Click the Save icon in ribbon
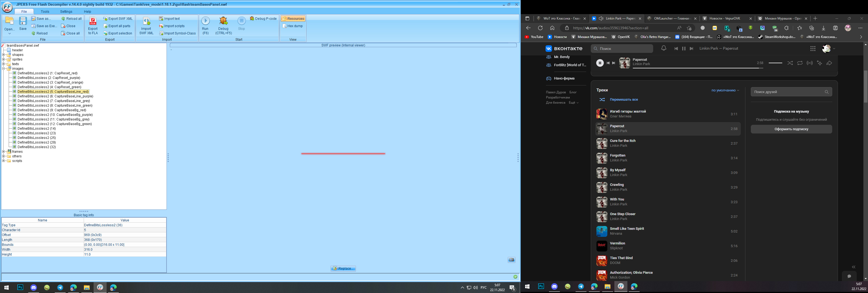Viewport: 868px width, 293px height. (23, 22)
